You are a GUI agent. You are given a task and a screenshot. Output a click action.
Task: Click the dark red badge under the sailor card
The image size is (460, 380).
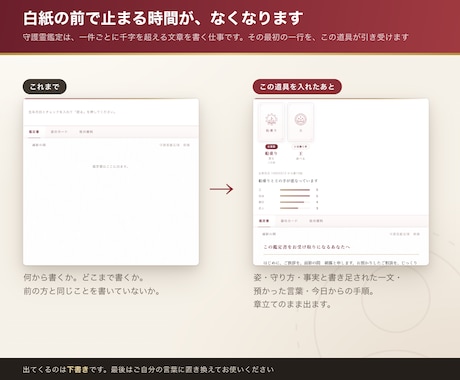pyautogui.click(x=271, y=147)
